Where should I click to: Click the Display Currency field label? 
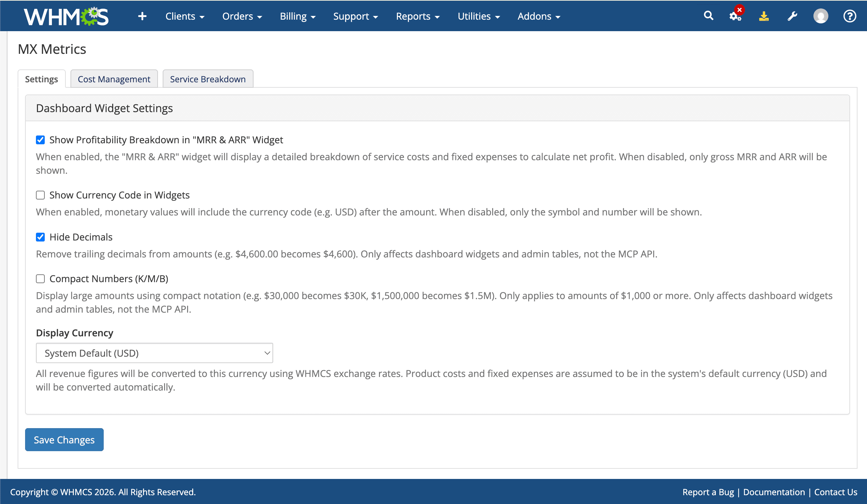(x=75, y=333)
